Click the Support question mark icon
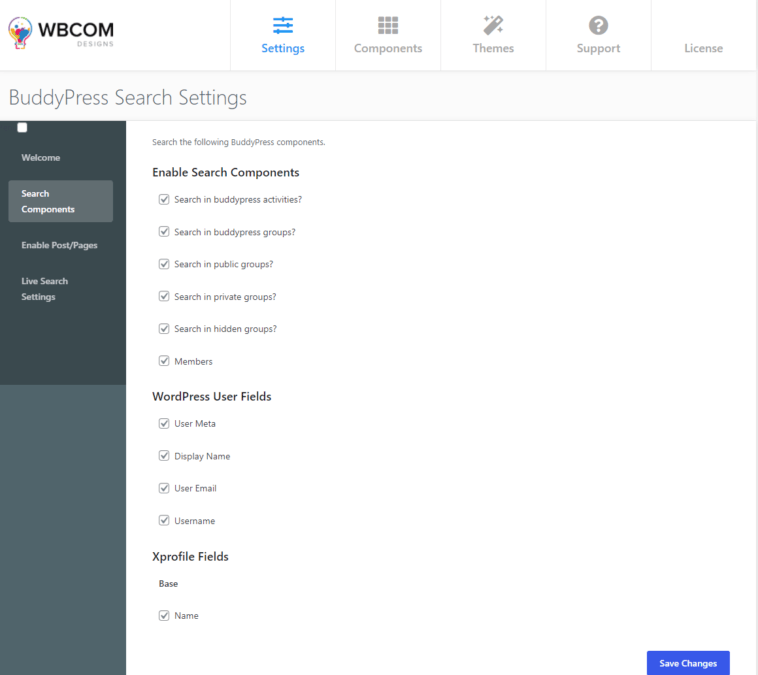Viewport: 758px width, 675px height. point(598,25)
